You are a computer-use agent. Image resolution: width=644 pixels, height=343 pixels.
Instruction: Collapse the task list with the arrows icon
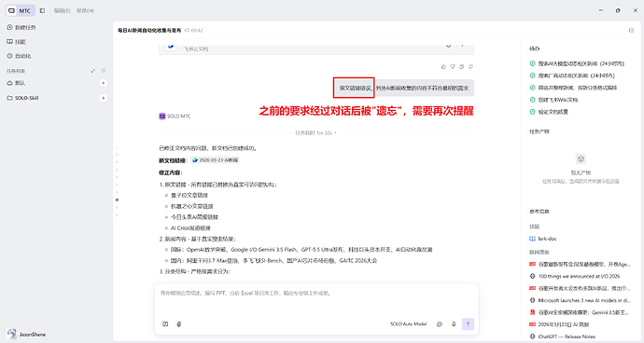(92, 71)
